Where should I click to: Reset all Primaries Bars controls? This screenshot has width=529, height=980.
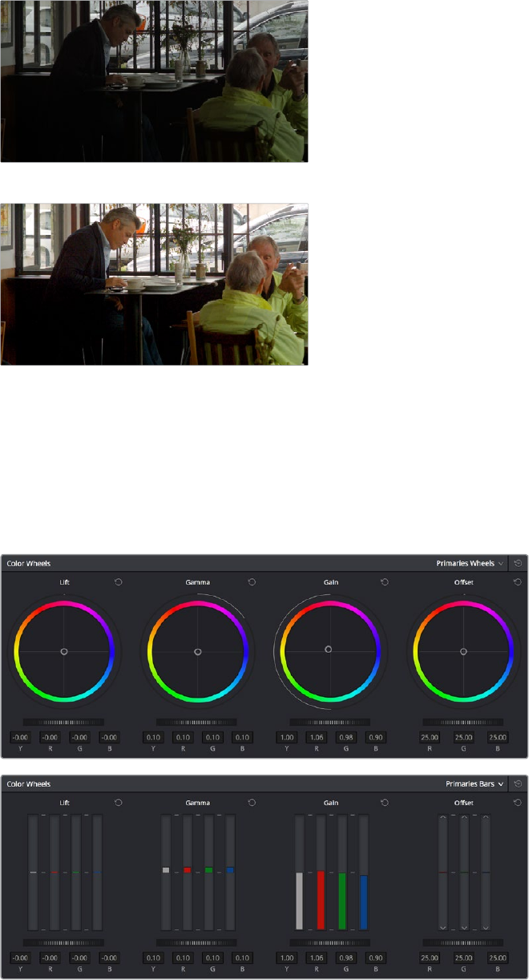point(518,784)
